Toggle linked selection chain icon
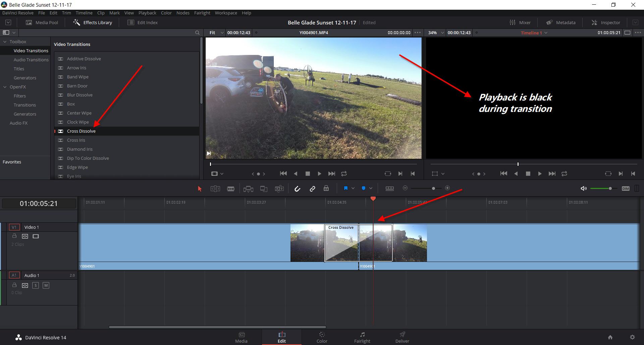Viewport: 644px width, 345px height. coord(312,189)
